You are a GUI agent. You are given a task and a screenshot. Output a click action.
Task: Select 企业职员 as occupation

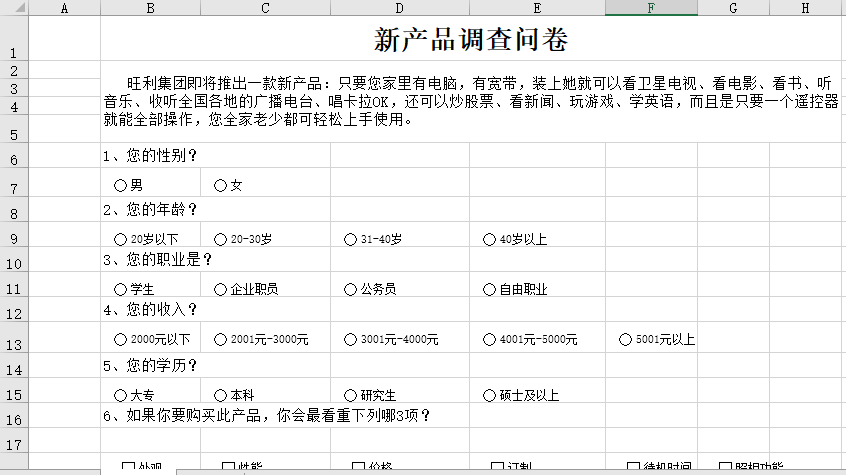point(220,289)
